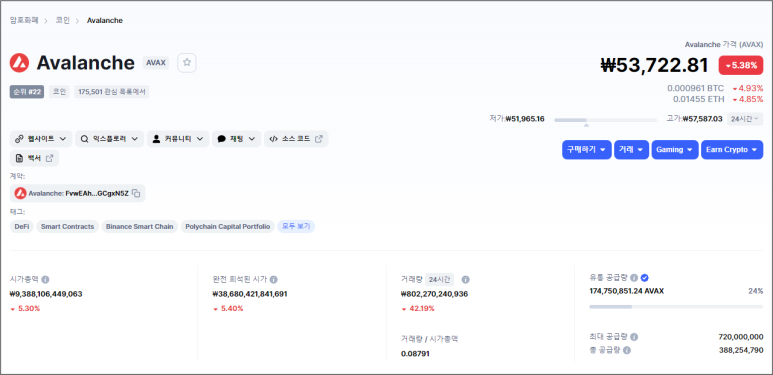Click 모두 보기 to view all tags
The width and height of the screenshot is (773, 375).
coord(296,227)
